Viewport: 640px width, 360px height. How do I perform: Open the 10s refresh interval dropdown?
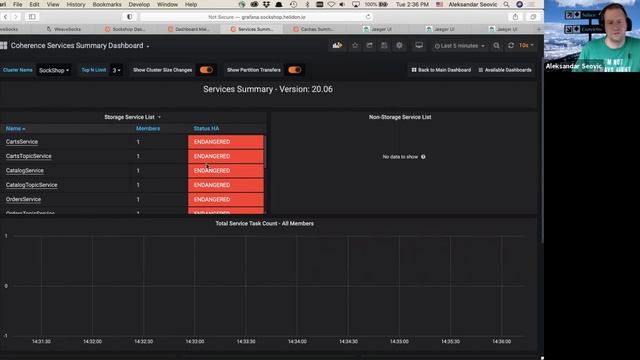526,46
